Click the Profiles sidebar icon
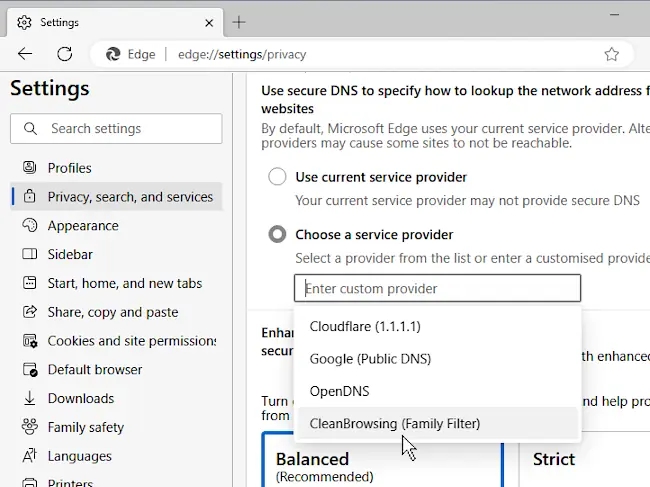 point(29,167)
